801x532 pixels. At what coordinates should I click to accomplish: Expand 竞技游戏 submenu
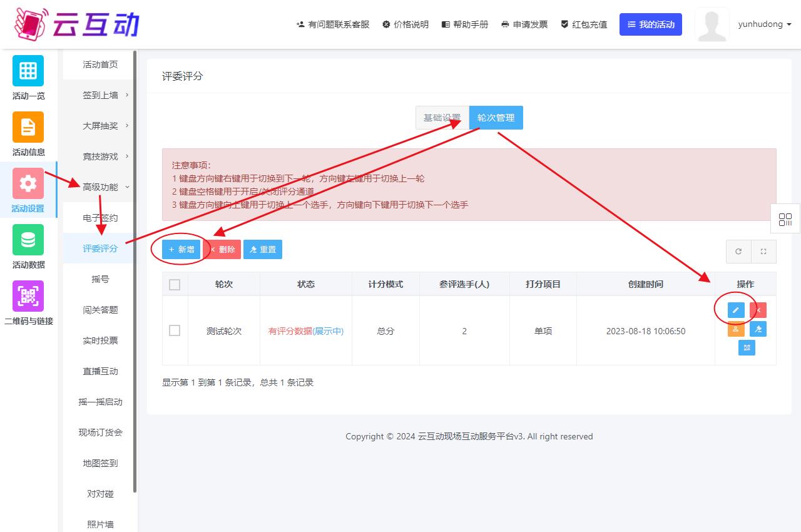pos(99,156)
